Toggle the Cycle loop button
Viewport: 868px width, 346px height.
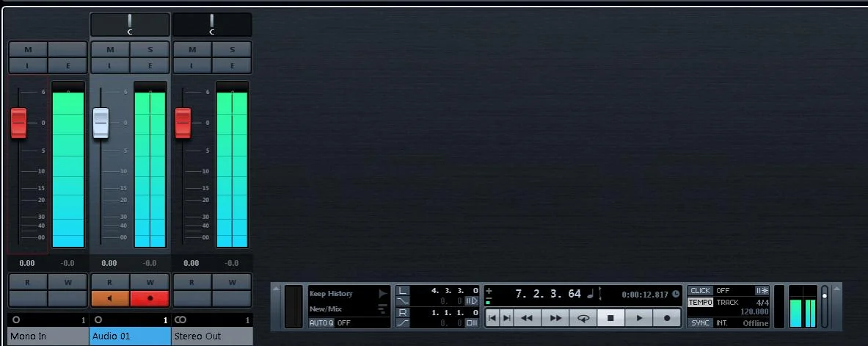583,318
